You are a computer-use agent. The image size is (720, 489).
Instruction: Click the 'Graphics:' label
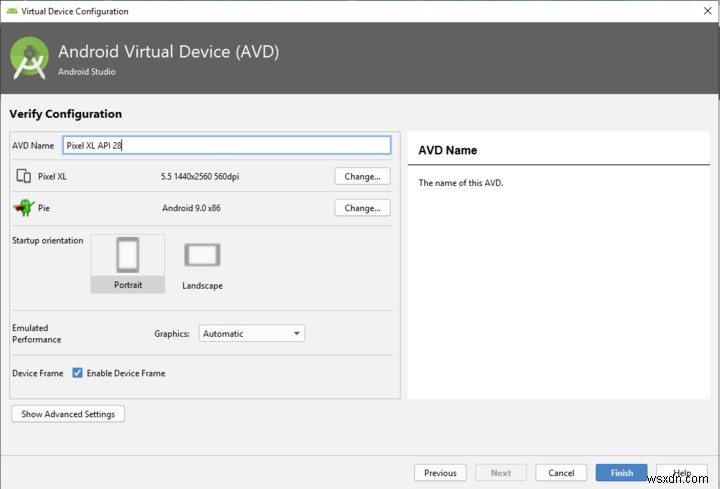[x=172, y=334]
